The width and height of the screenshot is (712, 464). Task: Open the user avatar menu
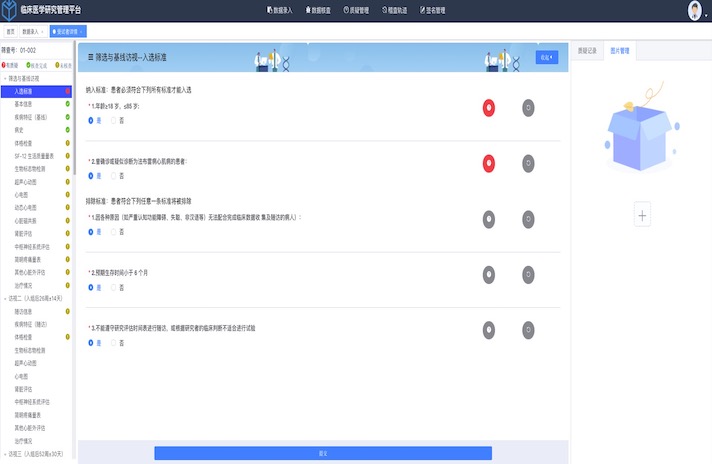coord(695,11)
